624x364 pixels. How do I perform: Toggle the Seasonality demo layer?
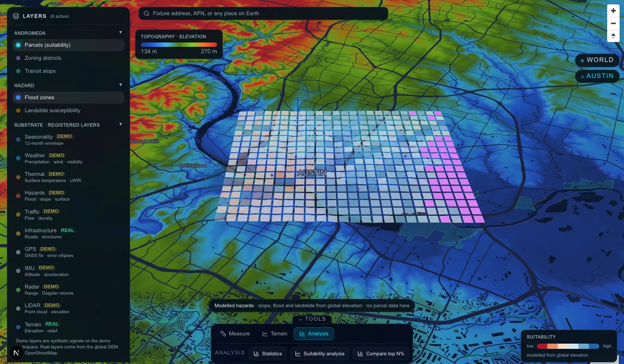[68, 140]
